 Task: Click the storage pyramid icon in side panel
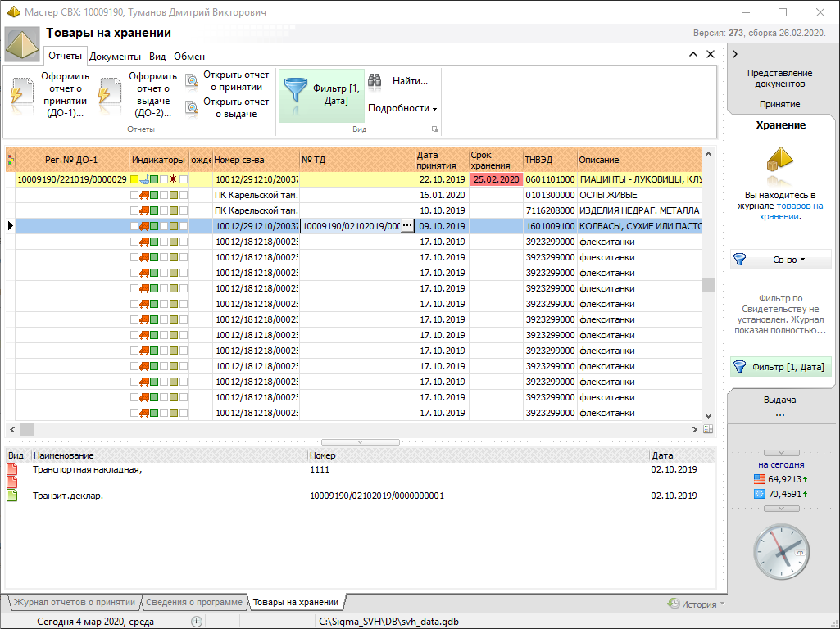tap(780, 160)
